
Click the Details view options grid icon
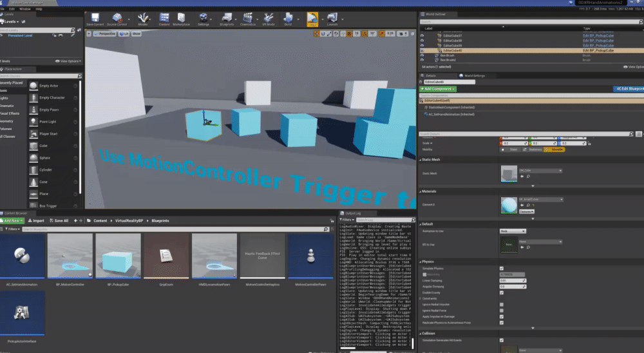pyautogui.click(x=639, y=134)
